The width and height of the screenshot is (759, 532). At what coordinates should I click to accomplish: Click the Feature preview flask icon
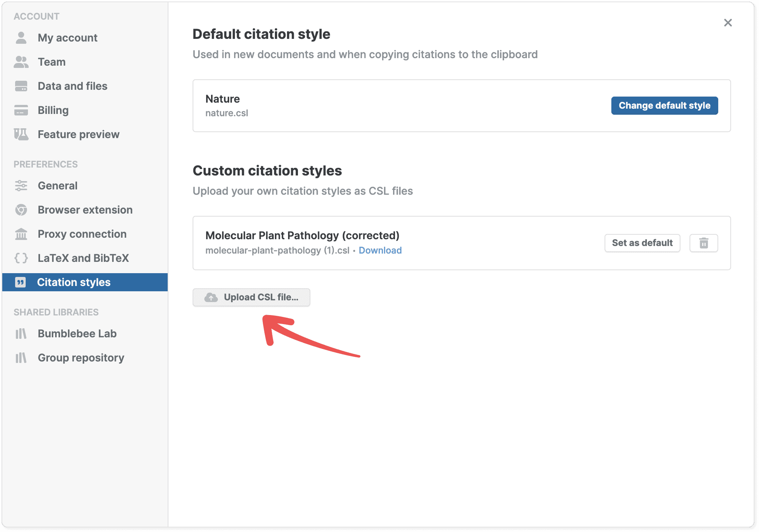click(x=21, y=134)
